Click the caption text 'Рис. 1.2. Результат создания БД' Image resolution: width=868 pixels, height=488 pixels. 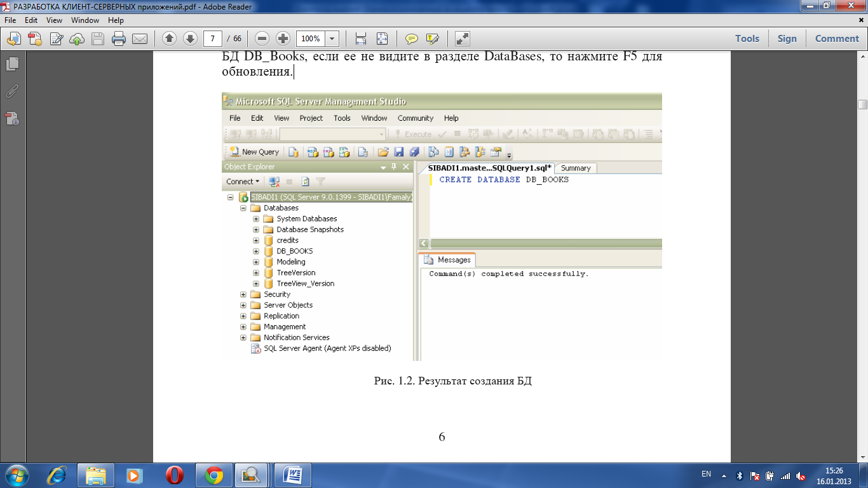click(x=452, y=381)
